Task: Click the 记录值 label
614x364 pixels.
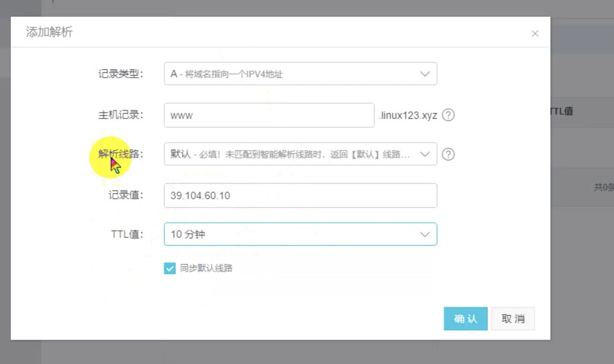Action: coord(126,195)
